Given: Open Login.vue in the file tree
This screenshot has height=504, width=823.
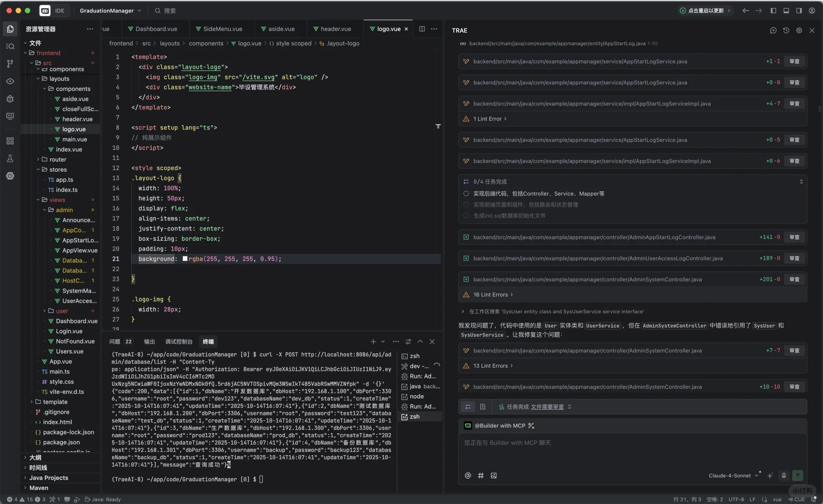Looking at the screenshot, I should click(69, 331).
